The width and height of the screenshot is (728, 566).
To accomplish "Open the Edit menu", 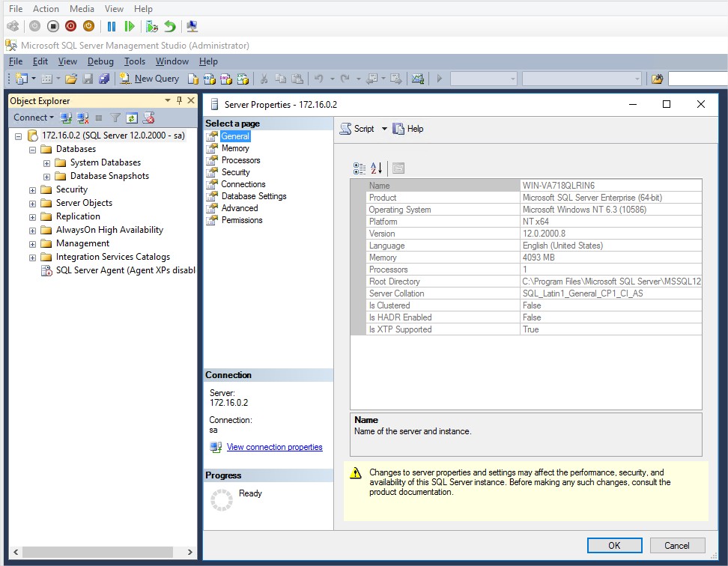I will click(40, 61).
